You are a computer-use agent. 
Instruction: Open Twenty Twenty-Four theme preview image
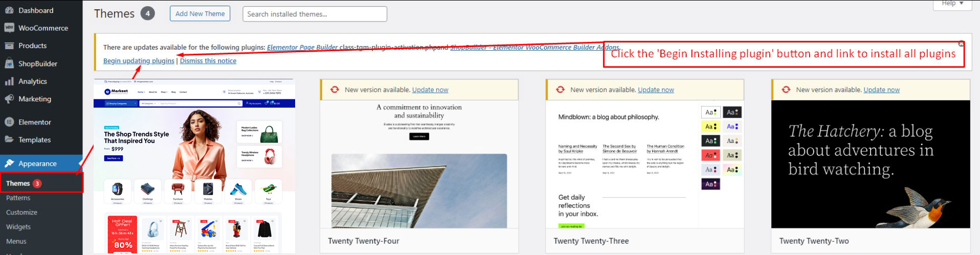tap(419, 164)
